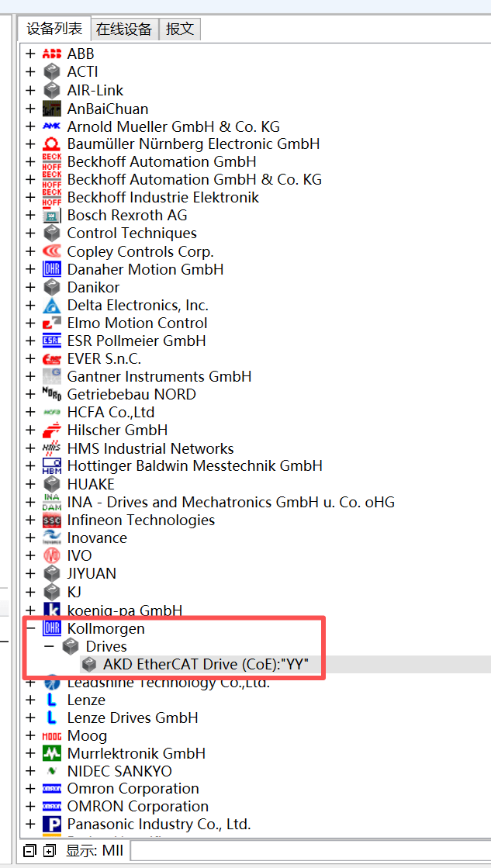Select koenig-pa GmbH entry
This screenshot has height=868, width=491.
click(125, 610)
